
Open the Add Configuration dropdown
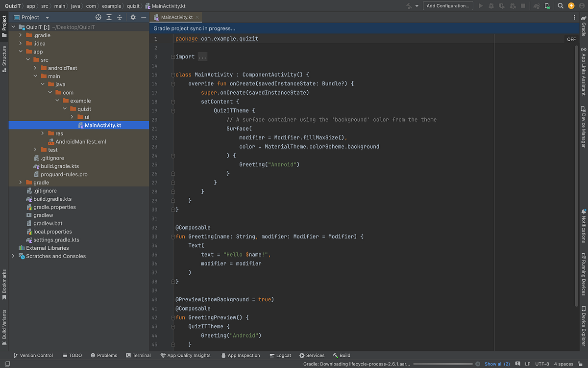click(448, 6)
